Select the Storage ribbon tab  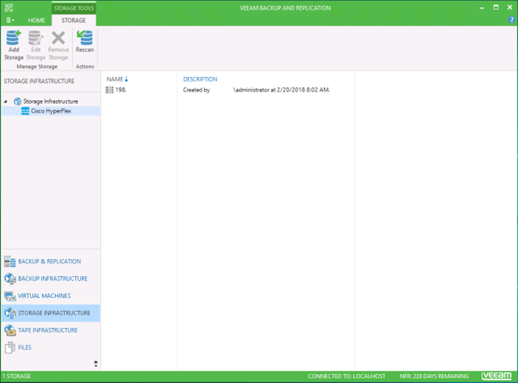coord(73,20)
